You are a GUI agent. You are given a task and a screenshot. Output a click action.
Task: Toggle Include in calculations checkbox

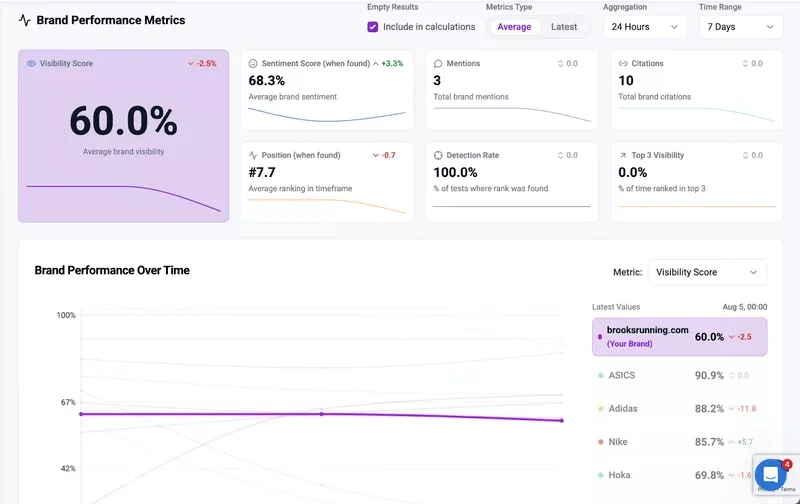tap(373, 27)
